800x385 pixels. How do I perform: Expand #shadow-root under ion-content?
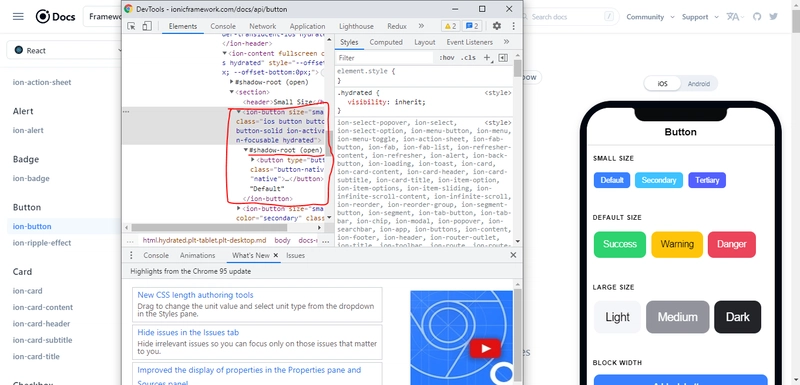tap(233, 82)
